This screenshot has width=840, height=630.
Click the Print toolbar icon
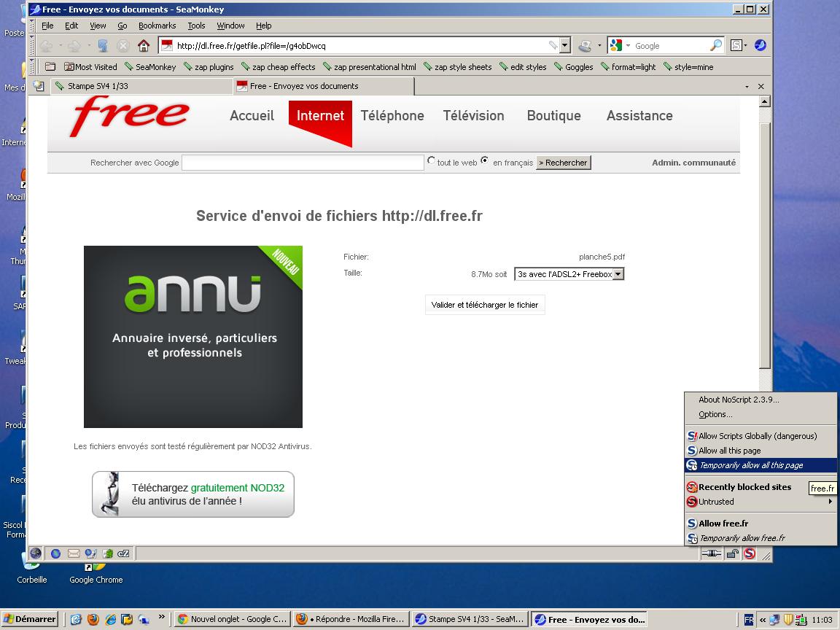(585, 46)
